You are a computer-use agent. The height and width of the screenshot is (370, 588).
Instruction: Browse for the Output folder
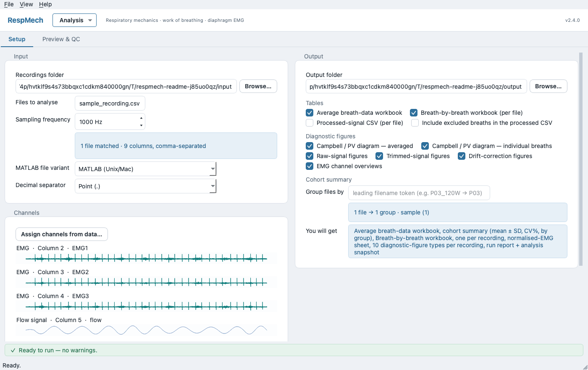[549, 86]
